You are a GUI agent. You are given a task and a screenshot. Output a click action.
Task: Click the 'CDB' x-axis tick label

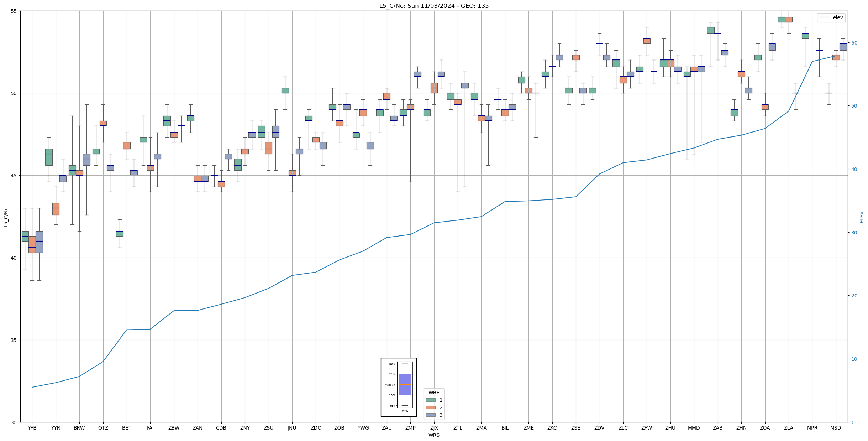coord(221,428)
